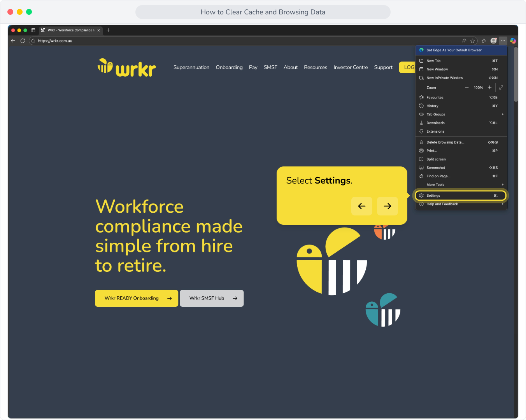The width and height of the screenshot is (526, 420).
Task: Reload the page with the refresh icon
Action: pyautogui.click(x=23, y=41)
